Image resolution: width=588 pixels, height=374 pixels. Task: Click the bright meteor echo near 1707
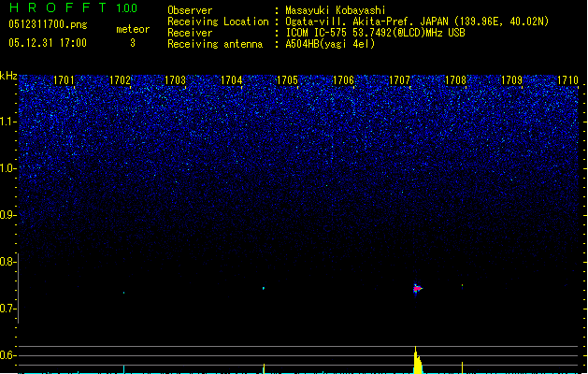tap(417, 288)
